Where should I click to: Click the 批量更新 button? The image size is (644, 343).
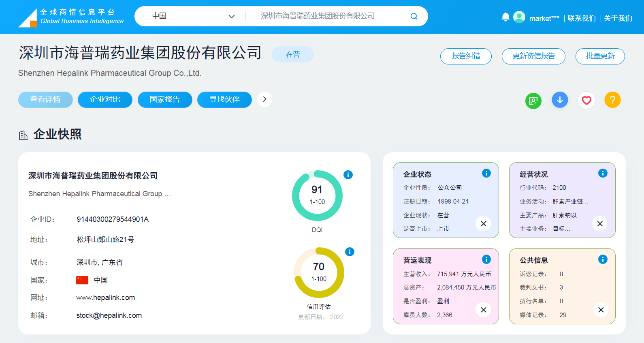pyautogui.click(x=600, y=56)
